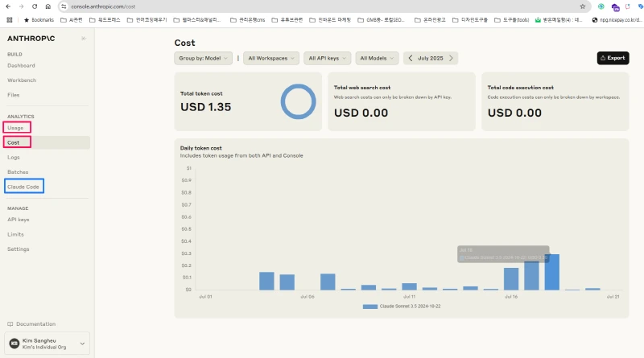Open the Documentation link
This screenshot has height=358, width=644.
click(35, 324)
